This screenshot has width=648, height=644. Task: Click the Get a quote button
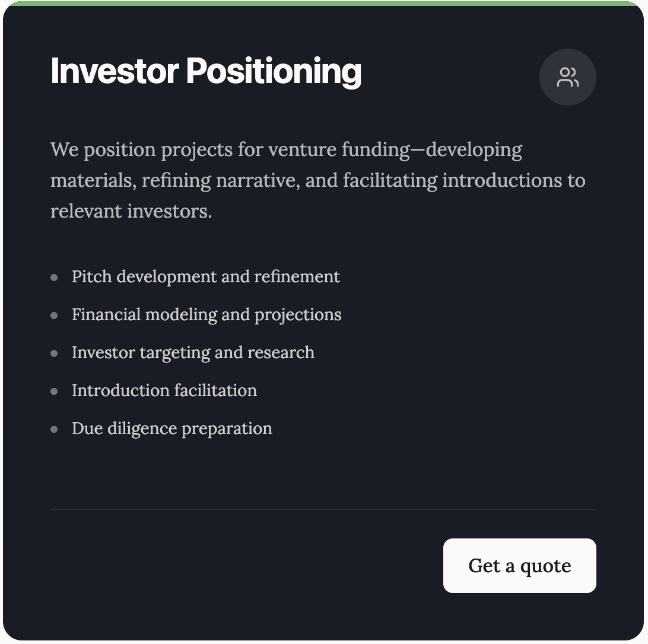tap(519, 566)
